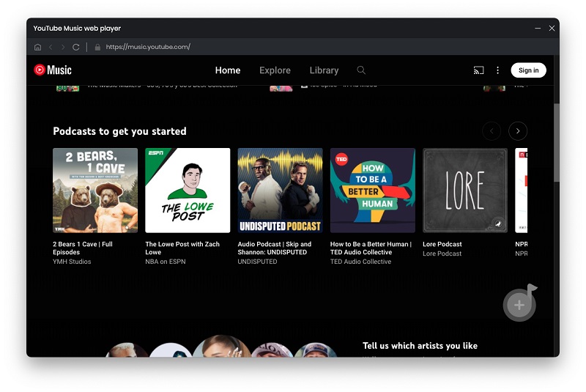Open the partially visible NPR podcast thumbnail
Viewport: 586px width, 392px height.
click(521, 191)
